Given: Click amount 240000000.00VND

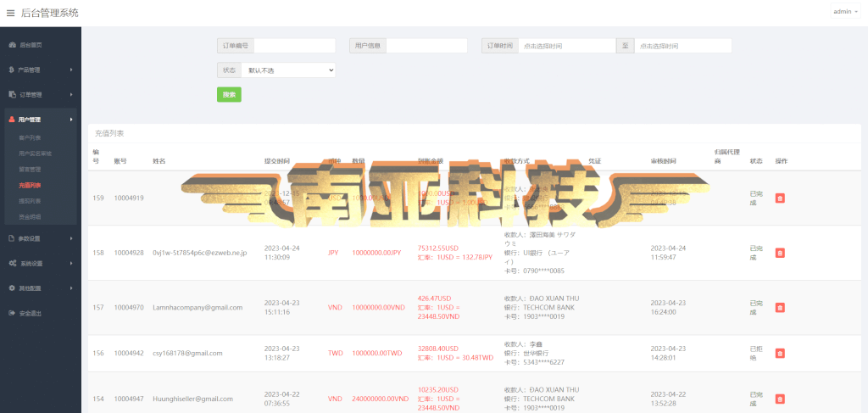Looking at the screenshot, I should 379,399.
